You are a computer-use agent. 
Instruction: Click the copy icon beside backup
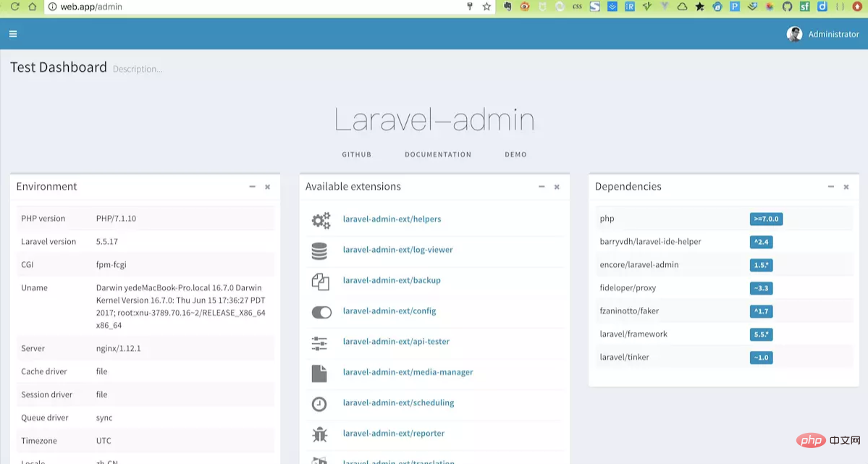[320, 282]
